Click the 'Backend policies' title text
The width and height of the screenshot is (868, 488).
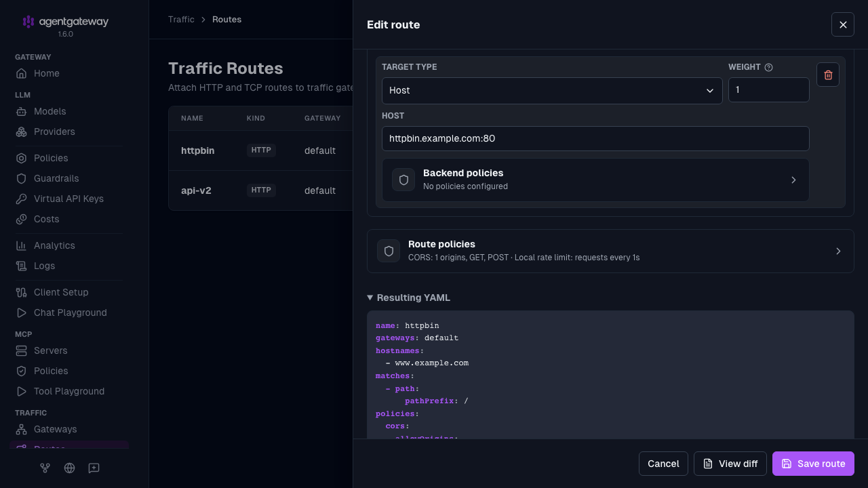(x=463, y=173)
